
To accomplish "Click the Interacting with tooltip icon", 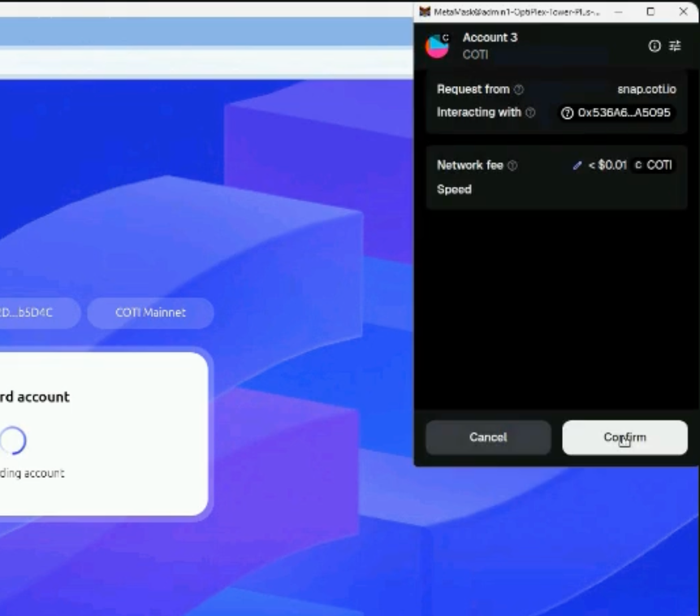I will pyautogui.click(x=530, y=113).
